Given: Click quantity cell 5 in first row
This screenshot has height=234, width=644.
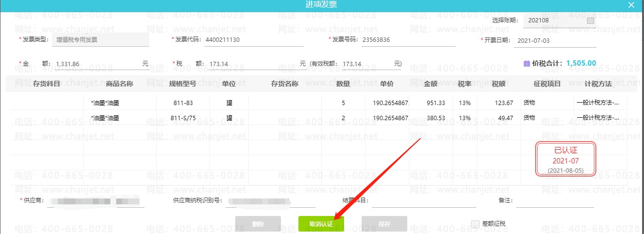Looking at the screenshot, I should coord(343,103).
